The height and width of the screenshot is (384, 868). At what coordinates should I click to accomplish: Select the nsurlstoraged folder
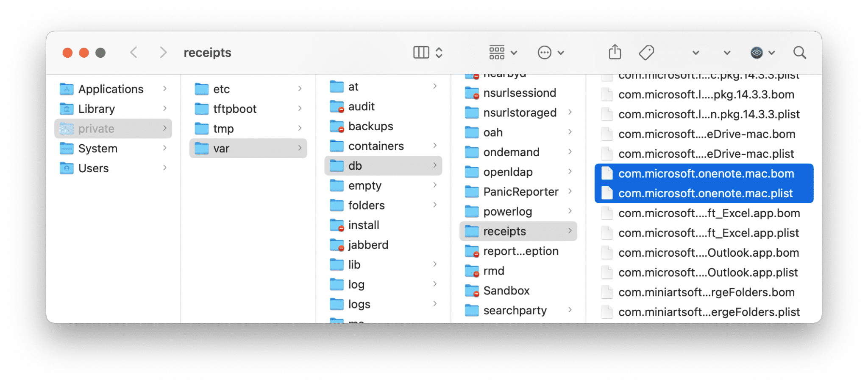[x=518, y=113]
